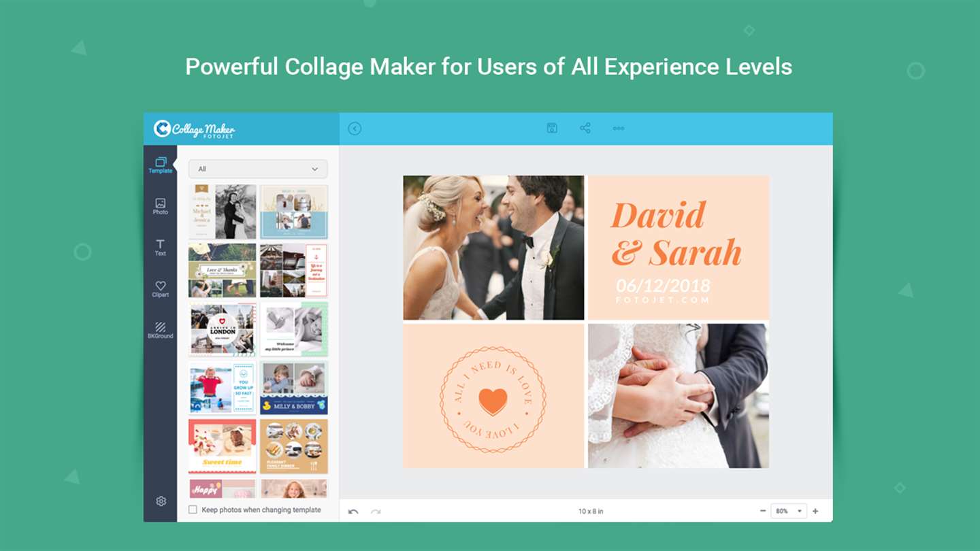
Task: Select the Arrive in London template
Action: pos(223,329)
